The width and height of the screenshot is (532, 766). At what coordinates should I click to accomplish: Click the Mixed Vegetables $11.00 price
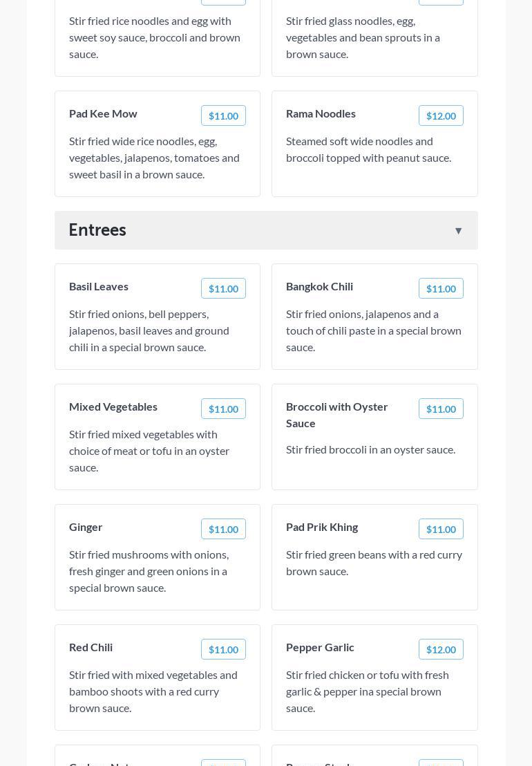pyautogui.click(x=223, y=409)
